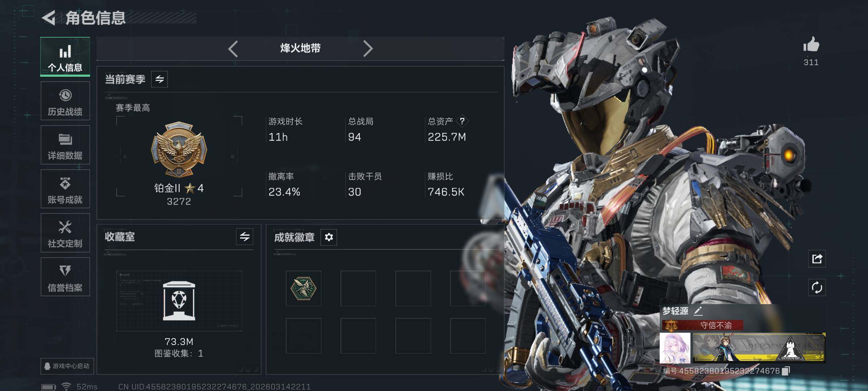
Task: Click the 游戏中心启动 button
Action: click(x=67, y=366)
